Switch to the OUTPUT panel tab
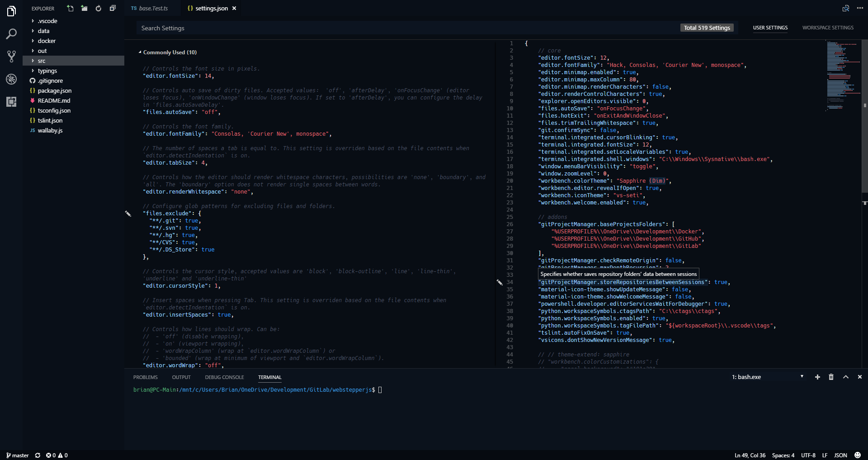 (x=181, y=377)
